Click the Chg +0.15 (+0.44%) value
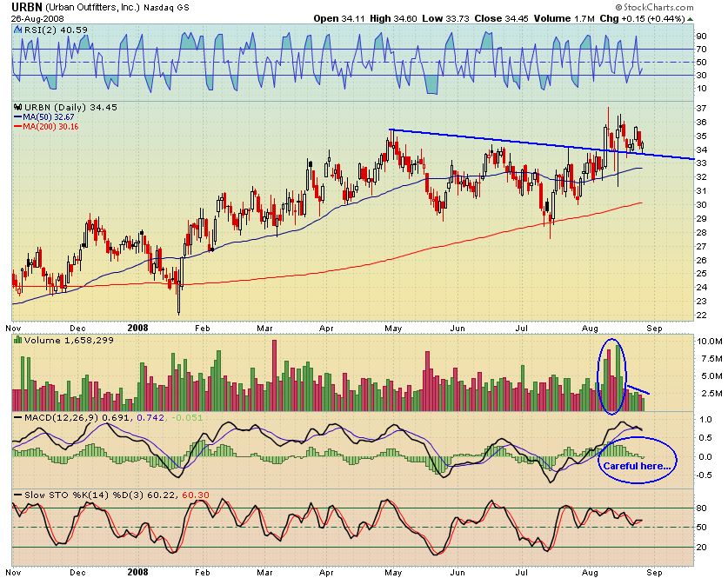 coord(642,18)
